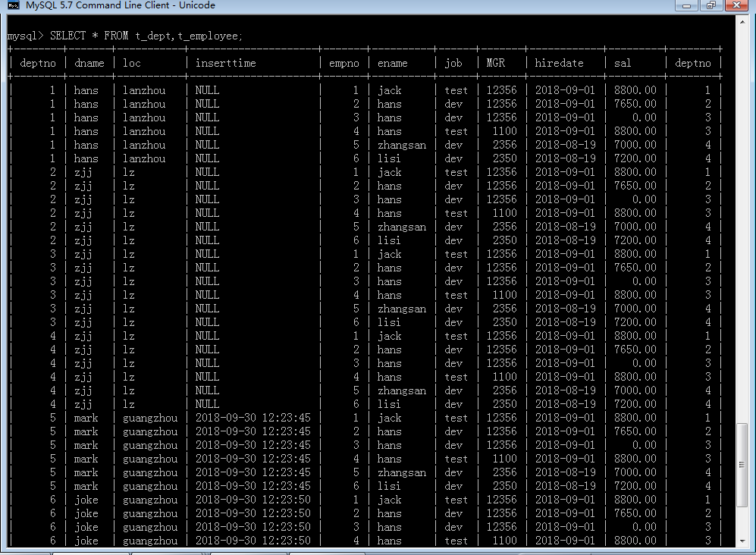Click the first 2018-09-30 12:23:45 timestamp
Viewport: 756px width, 555px height.
click(x=253, y=418)
